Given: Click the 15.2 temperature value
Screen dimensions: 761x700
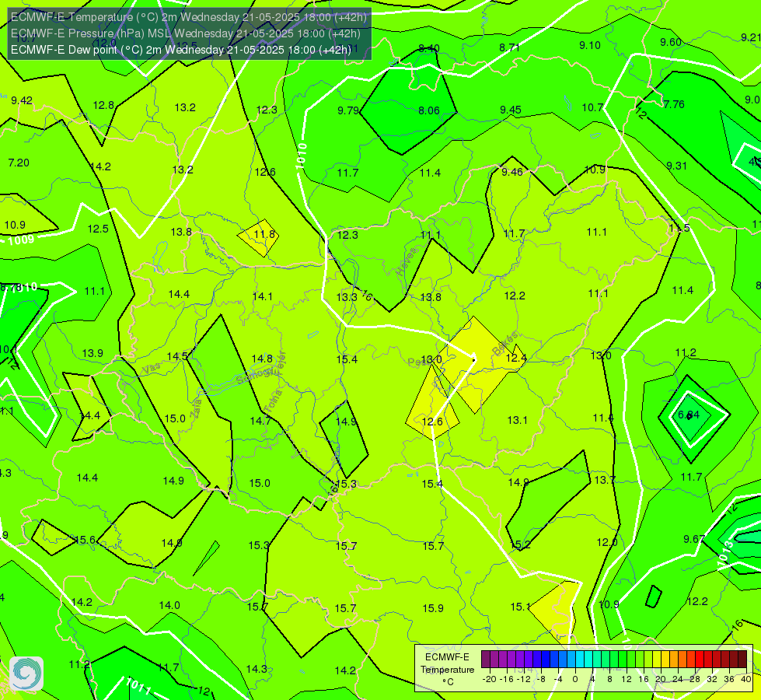Looking at the screenshot, I should pyautogui.click(x=520, y=544).
